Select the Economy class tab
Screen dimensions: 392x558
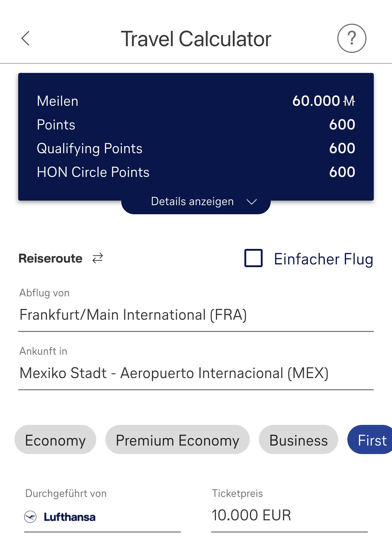pyautogui.click(x=55, y=440)
